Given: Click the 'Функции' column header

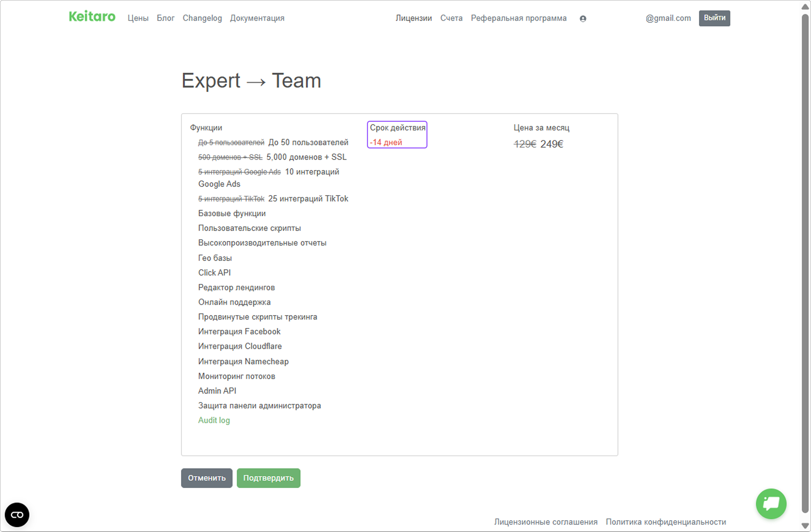Looking at the screenshot, I should point(206,128).
